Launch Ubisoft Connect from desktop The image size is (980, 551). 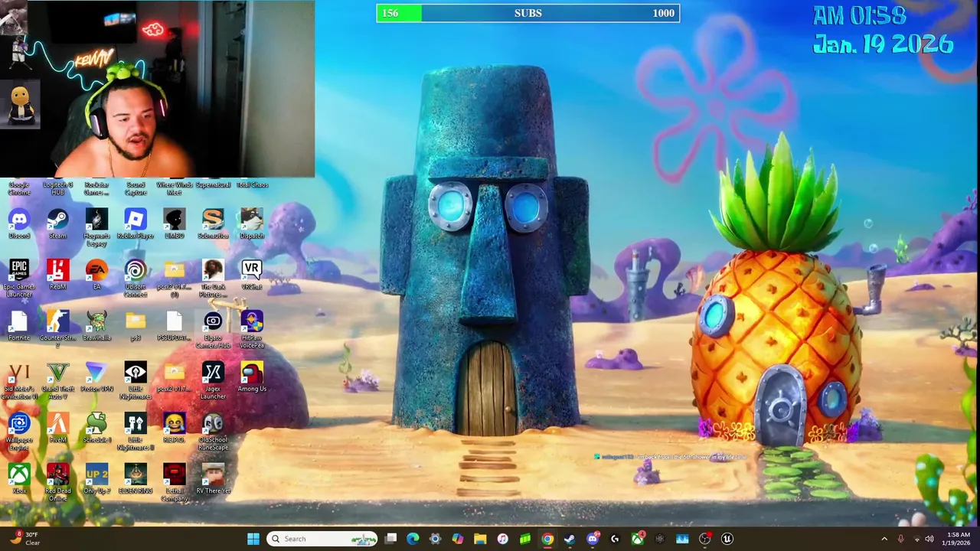click(136, 278)
